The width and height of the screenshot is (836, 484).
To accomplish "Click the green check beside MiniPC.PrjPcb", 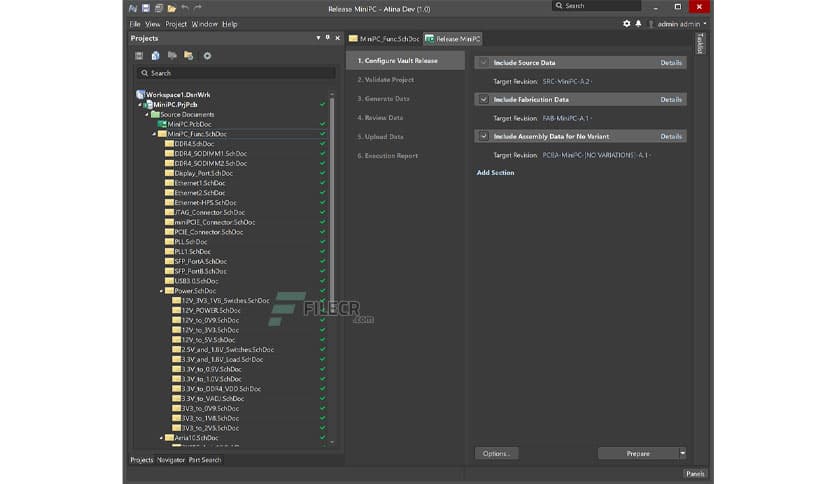I will (x=322, y=104).
